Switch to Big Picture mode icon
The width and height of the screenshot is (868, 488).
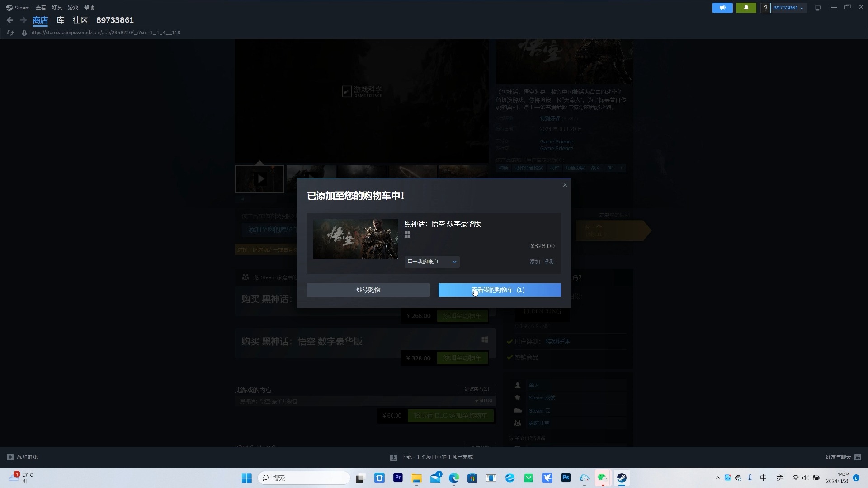[817, 8]
